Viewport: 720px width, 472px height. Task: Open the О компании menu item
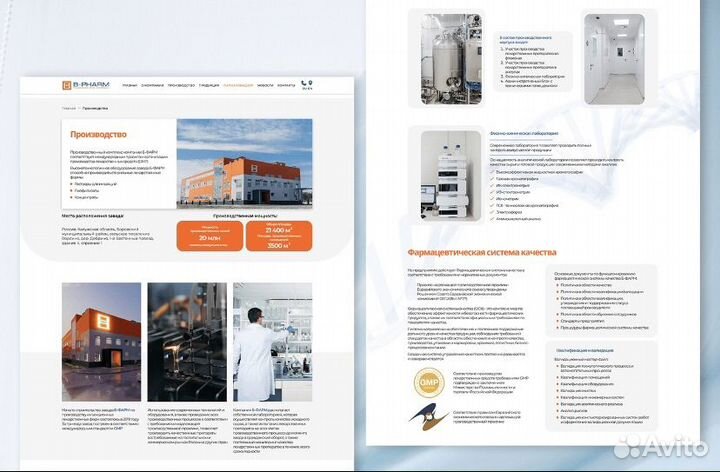coord(152,86)
